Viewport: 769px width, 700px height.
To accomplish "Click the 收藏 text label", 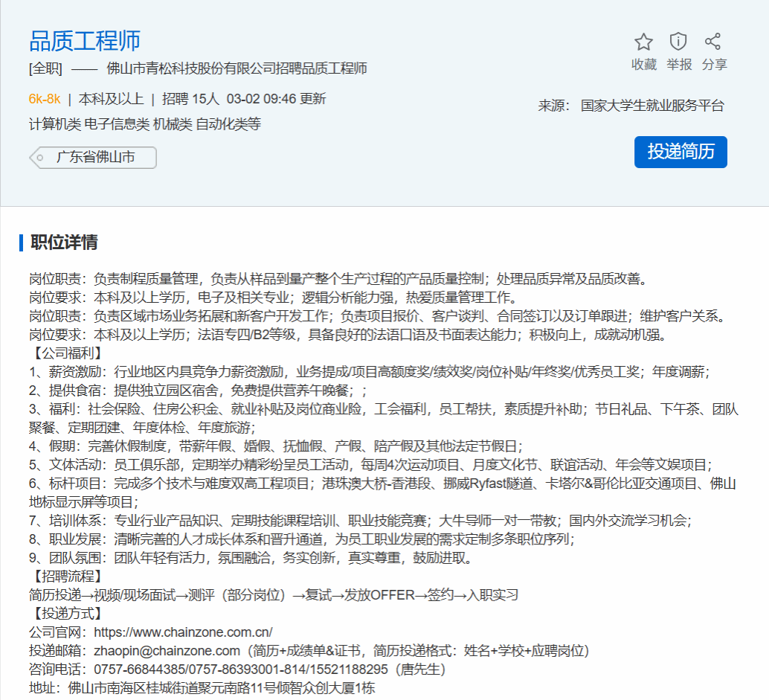I will (x=643, y=65).
